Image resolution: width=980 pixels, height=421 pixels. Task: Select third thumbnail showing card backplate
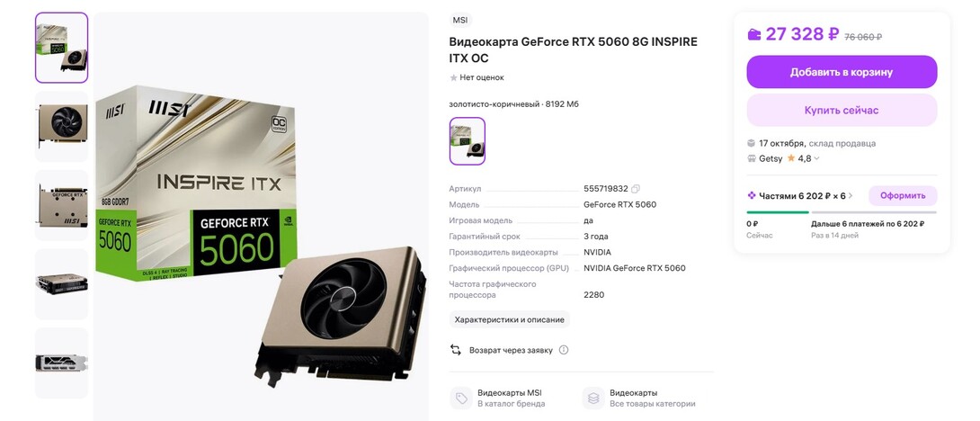pos(62,205)
